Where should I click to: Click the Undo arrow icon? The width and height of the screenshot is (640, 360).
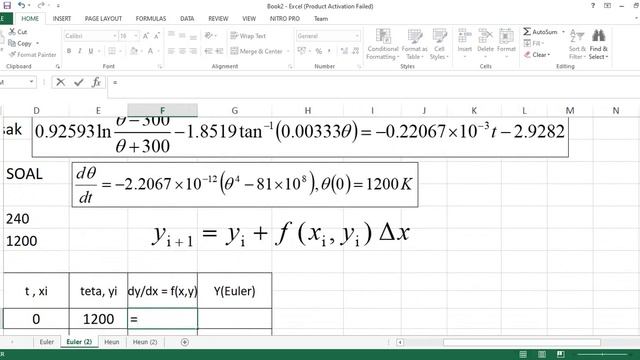pos(22,5)
